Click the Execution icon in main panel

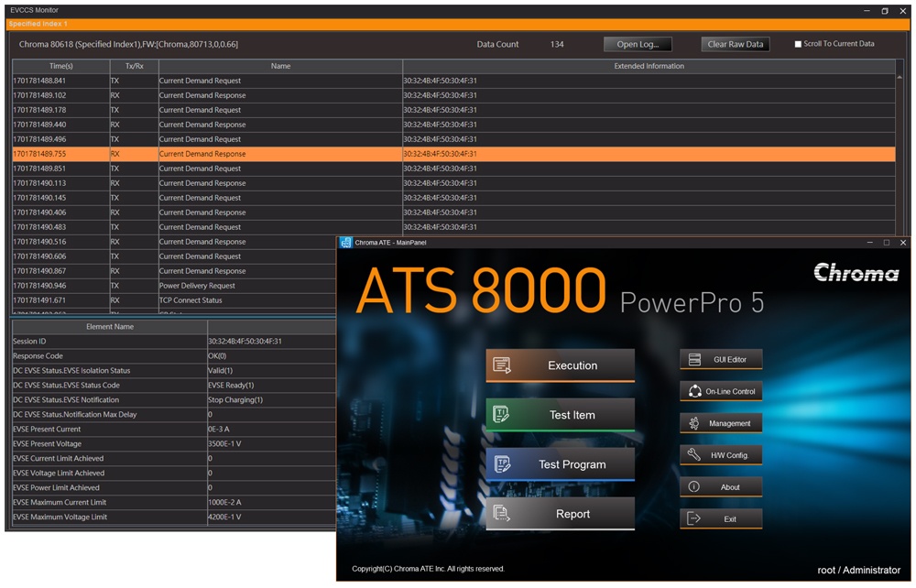pos(502,365)
